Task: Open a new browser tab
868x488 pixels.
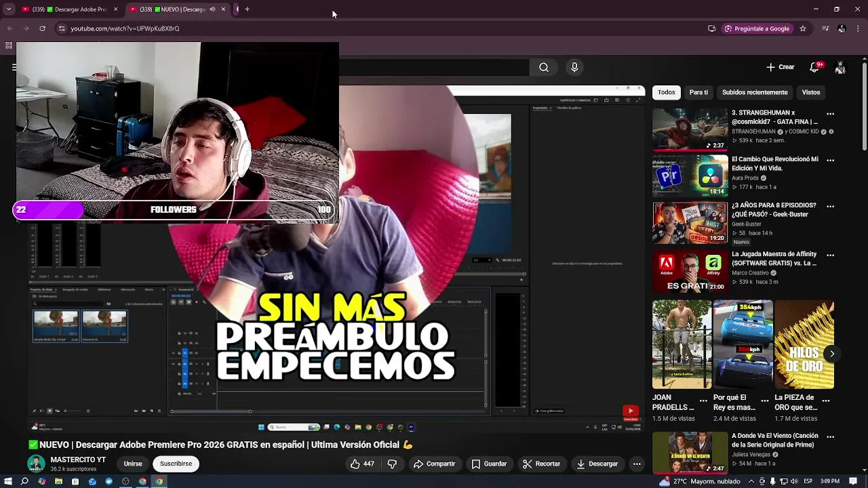Action: (247, 9)
